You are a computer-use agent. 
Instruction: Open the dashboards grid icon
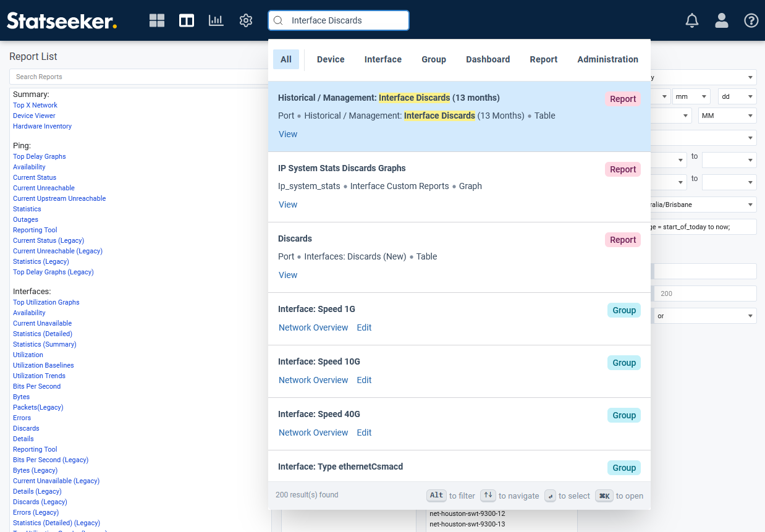point(157,20)
